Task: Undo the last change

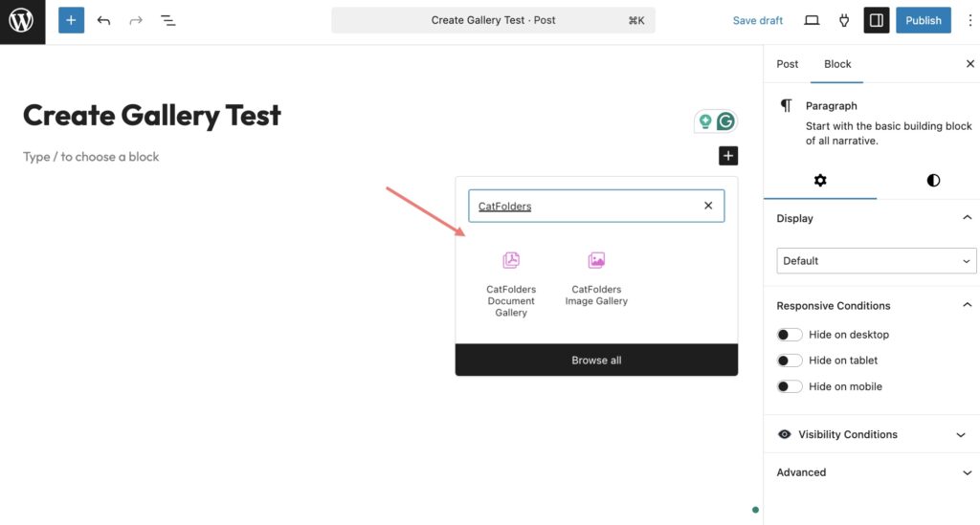Action: tap(103, 21)
